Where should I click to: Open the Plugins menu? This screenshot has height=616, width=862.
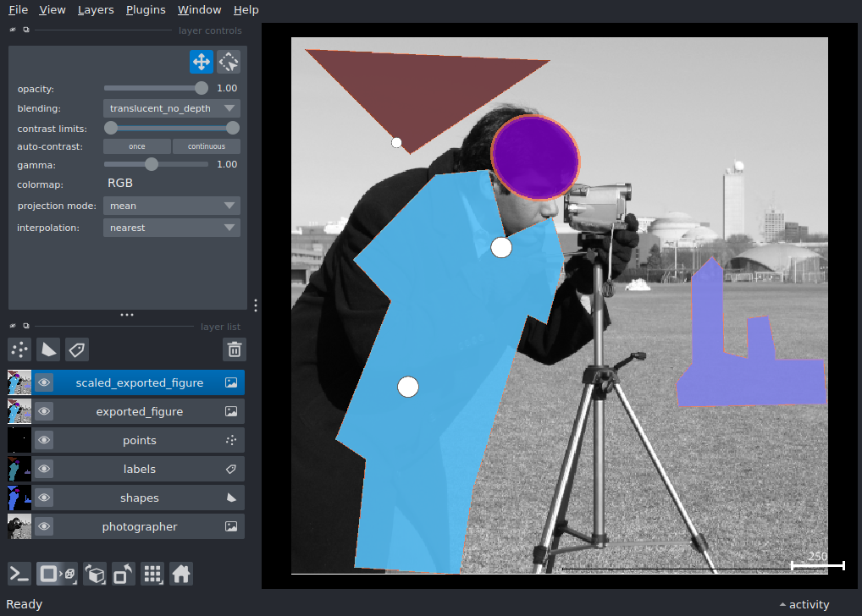pyautogui.click(x=146, y=10)
